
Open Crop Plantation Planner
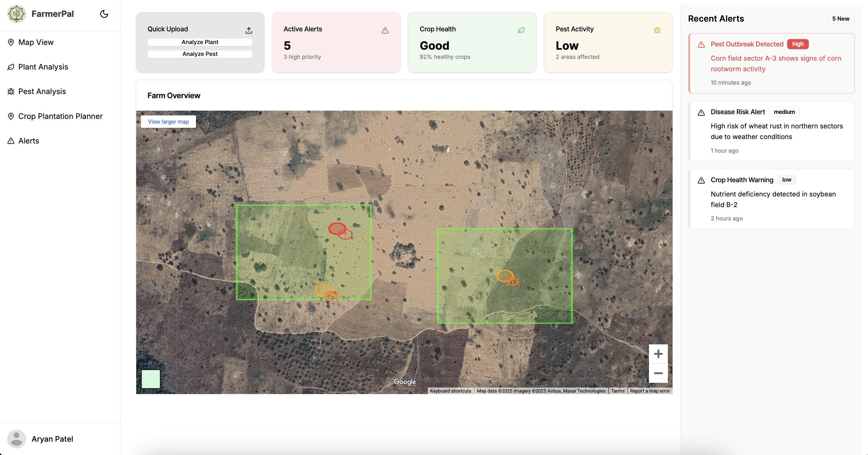[x=60, y=116]
